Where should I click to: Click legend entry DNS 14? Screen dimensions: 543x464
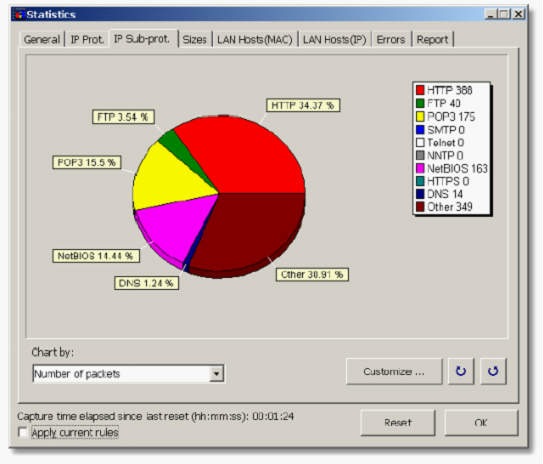coord(439,194)
